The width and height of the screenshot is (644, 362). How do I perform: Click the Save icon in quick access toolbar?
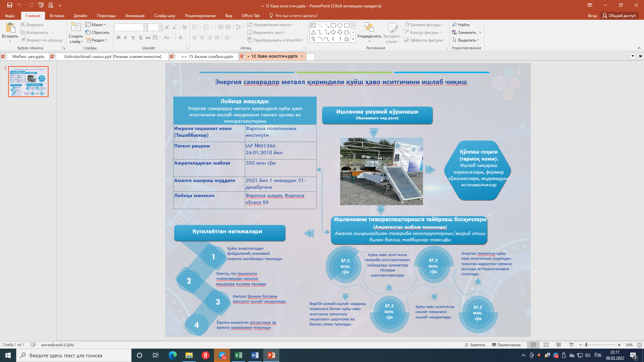pos(9,5)
